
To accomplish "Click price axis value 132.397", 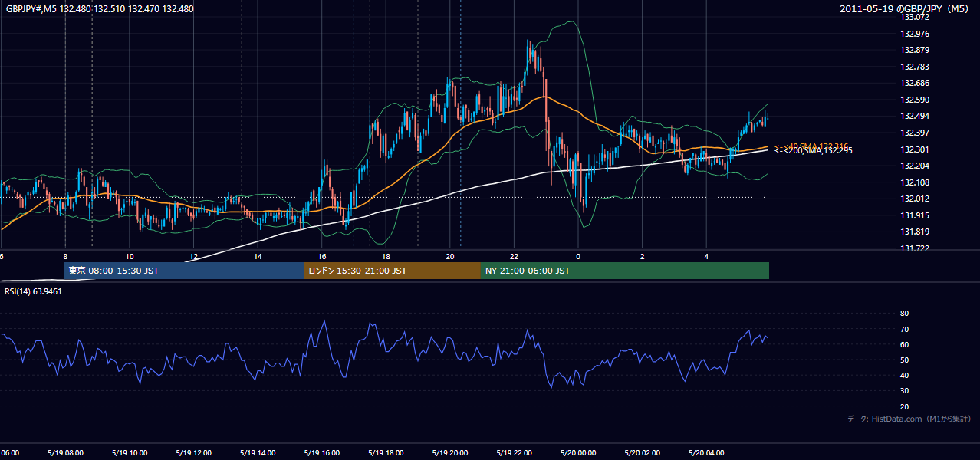I will click(x=914, y=133).
